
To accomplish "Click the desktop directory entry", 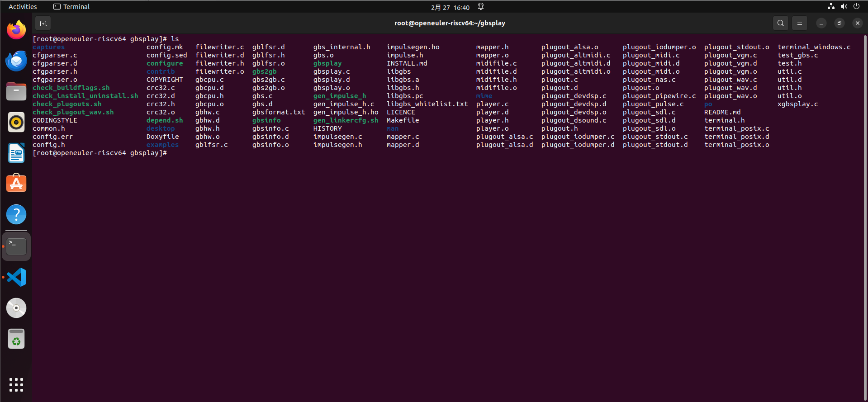I will tap(161, 128).
